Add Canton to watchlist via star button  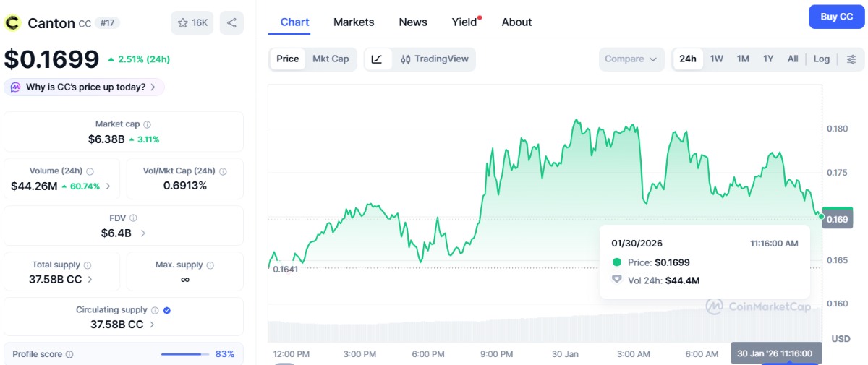click(192, 22)
